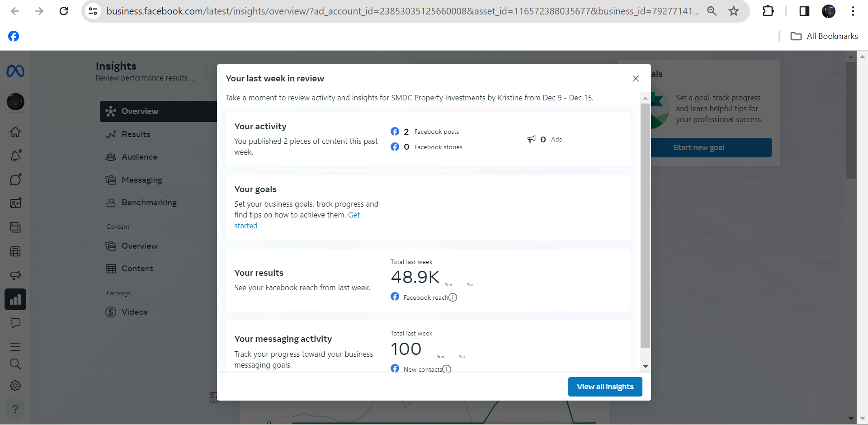Image resolution: width=868 pixels, height=425 pixels.
Task: Open the Help question mark icon
Action: pos(15,409)
